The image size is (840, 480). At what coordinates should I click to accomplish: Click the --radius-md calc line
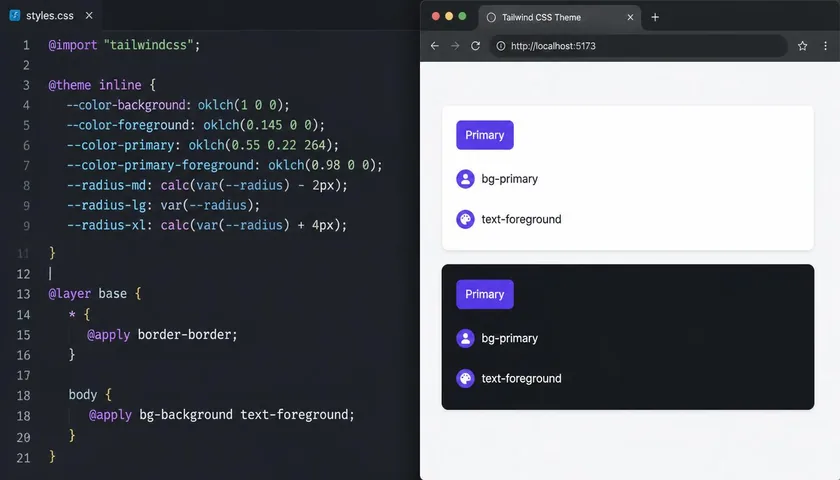[x=207, y=185]
